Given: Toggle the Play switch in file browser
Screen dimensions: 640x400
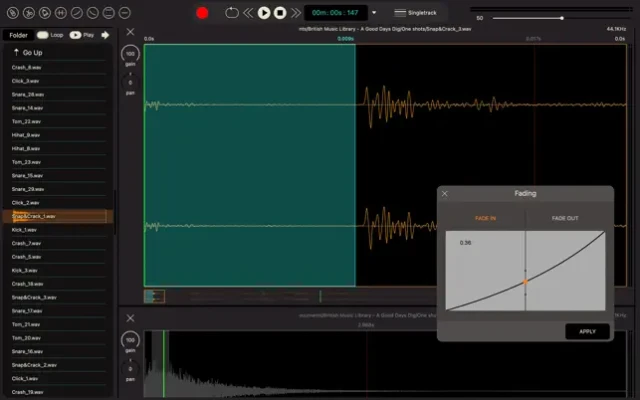Looking at the screenshot, I should pyautogui.click(x=77, y=35).
